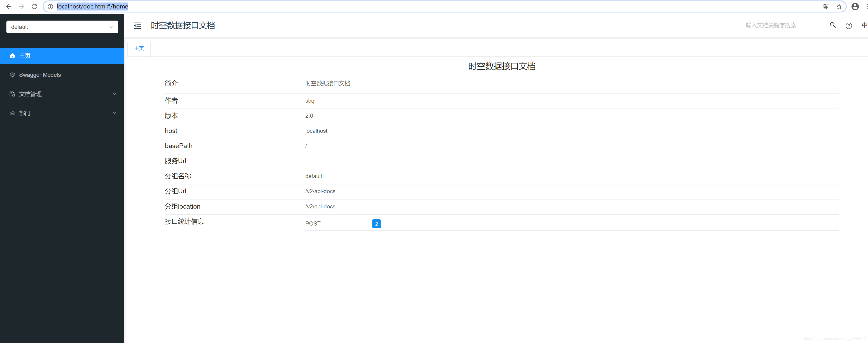868x343 pixels.
Task: Click the document-gear icon beside 文档管理
Action: click(x=12, y=94)
